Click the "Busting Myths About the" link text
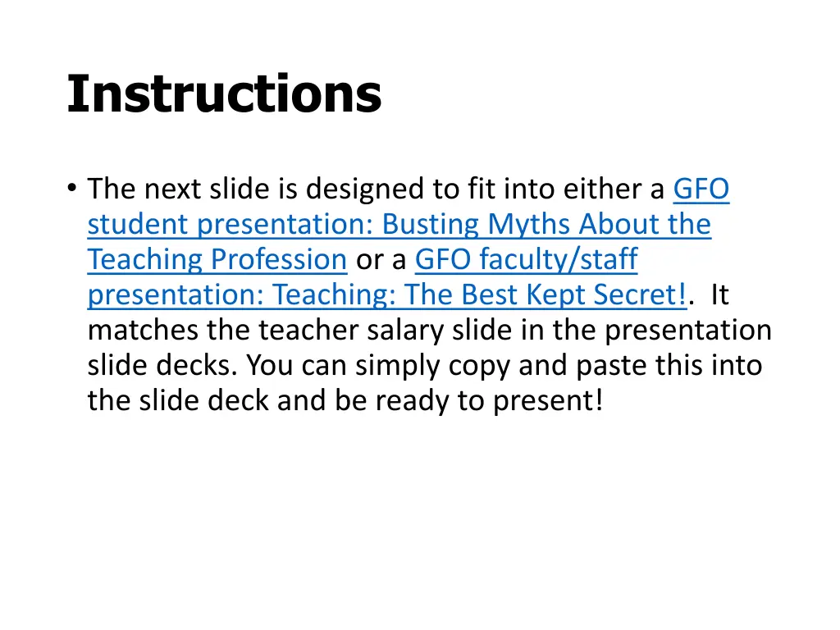Image resolution: width=840 pixels, height=630 pixels. coord(546,225)
